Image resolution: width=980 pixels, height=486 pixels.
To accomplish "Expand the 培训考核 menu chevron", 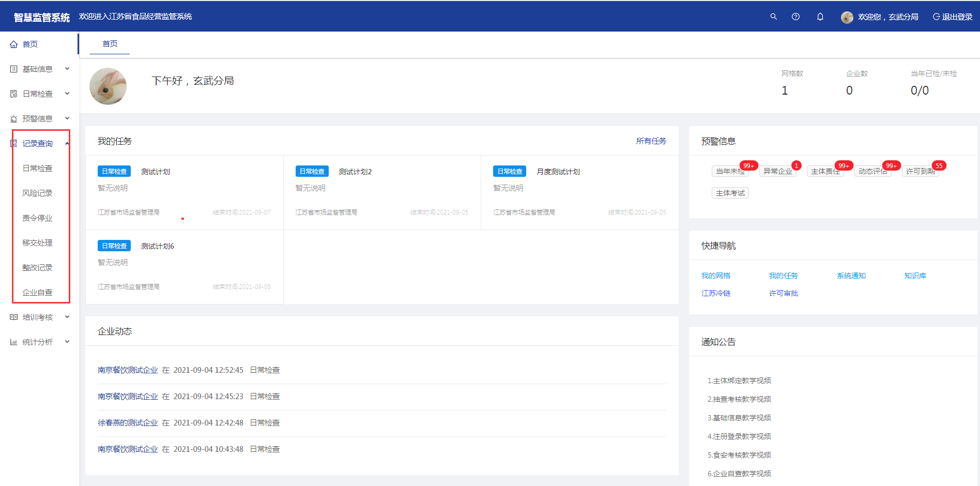I will (x=67, y=317).
